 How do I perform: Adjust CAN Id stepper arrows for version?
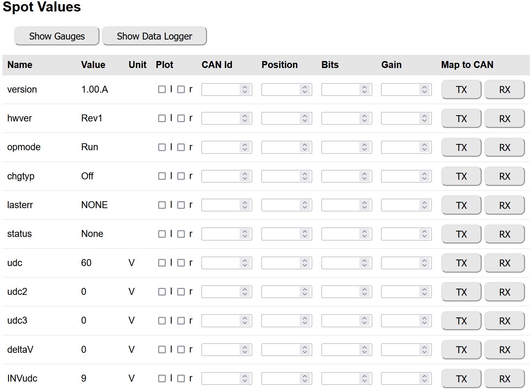tap(245, 90)
